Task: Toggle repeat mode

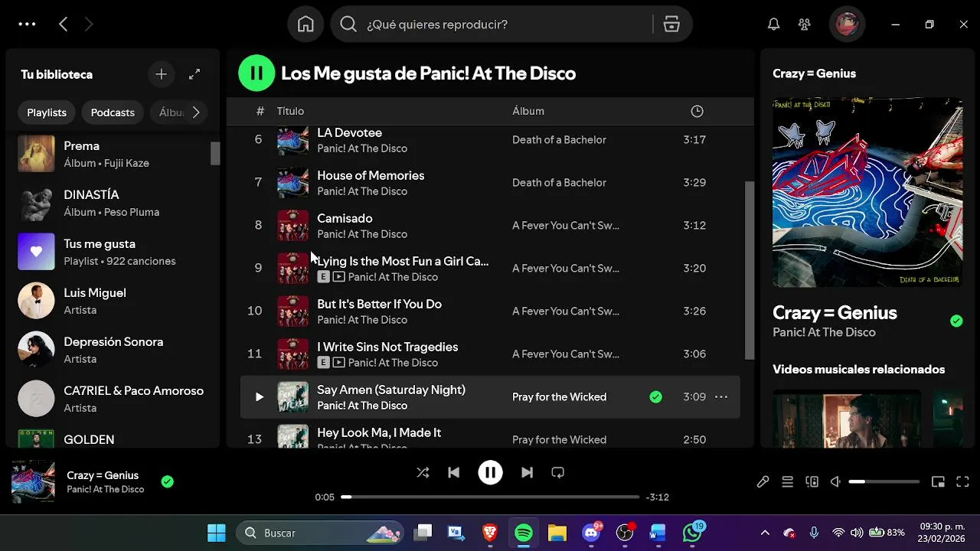Action: click(557, 472)
